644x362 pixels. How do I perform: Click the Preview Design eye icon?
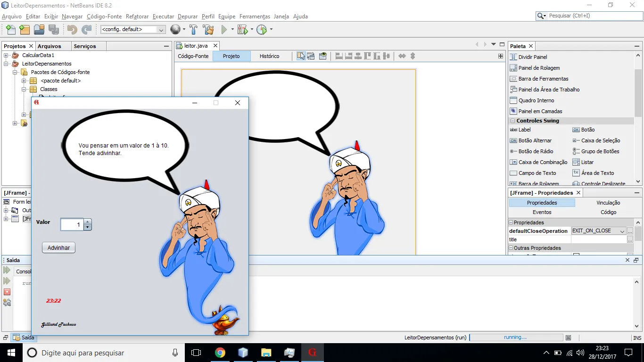(x=322, y=56)
